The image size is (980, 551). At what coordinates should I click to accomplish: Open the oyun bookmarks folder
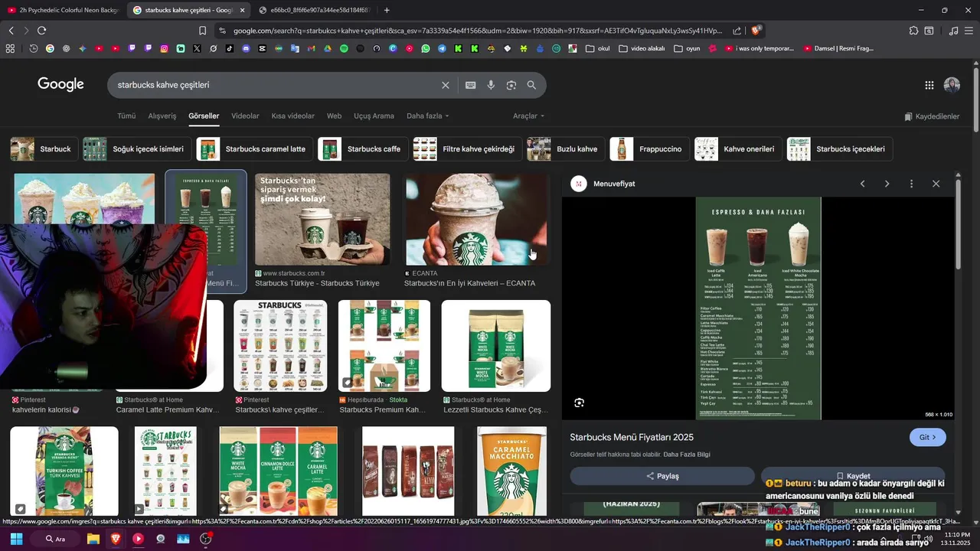click(688, 48)
